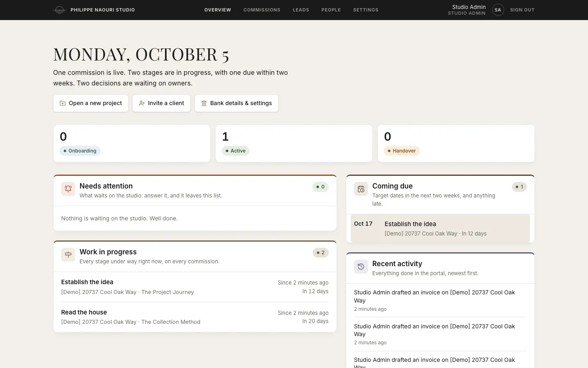Select the Onboarding status card

(132, 144)
